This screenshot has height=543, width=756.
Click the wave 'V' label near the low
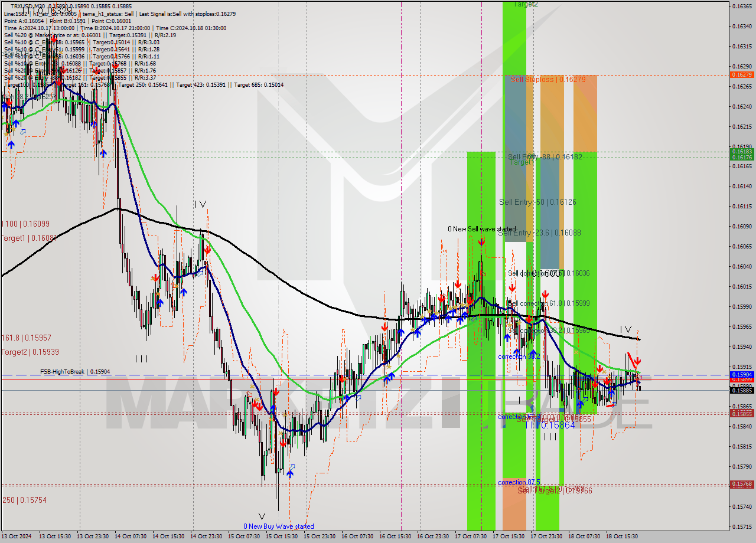click(x=262, y=516)
